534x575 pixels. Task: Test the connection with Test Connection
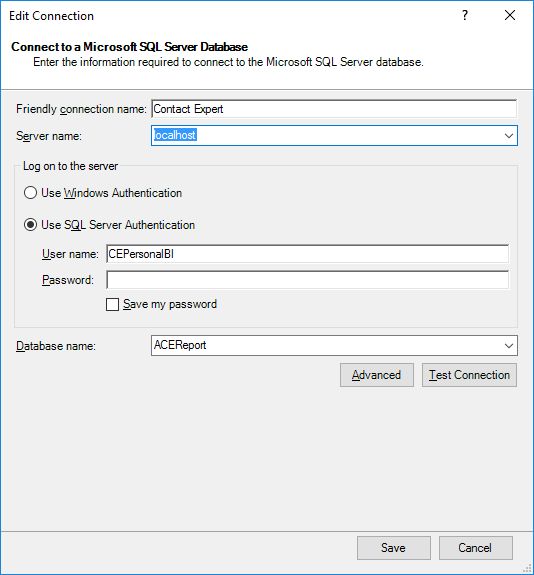[x=469, y=375]
